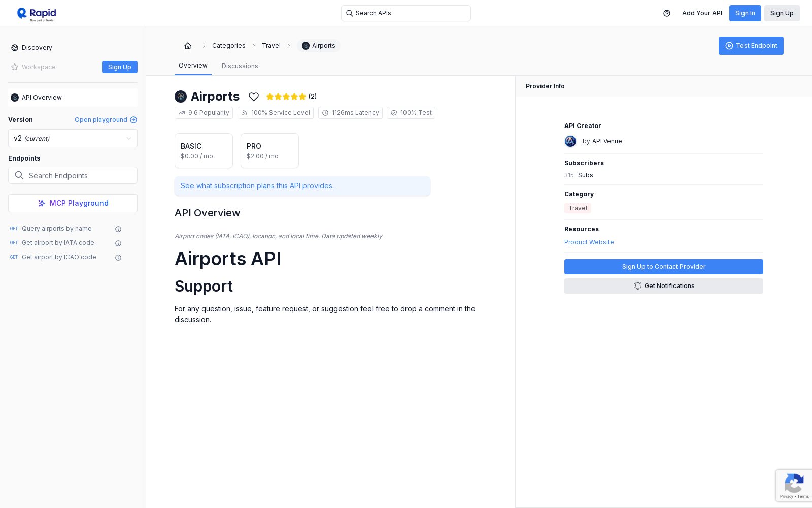The image size is (812, 508).
Task: Go to the home breadcrumb icon
Action: pos(188,46)
